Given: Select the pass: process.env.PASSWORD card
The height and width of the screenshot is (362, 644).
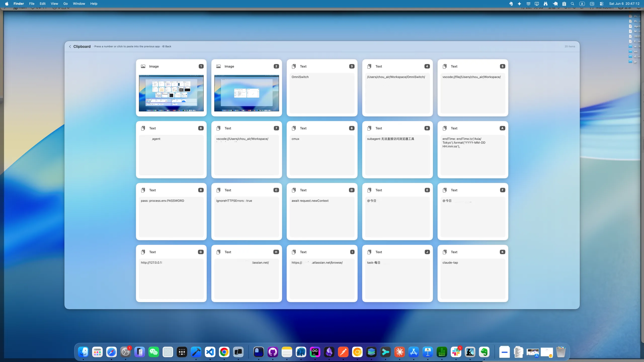Looking at the screenshot, I should coord(171,211).
